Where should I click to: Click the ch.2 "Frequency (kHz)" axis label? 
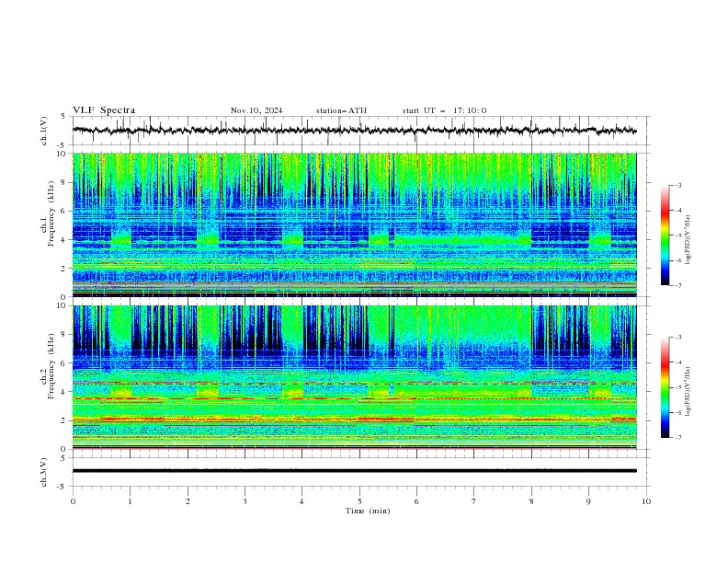tap(51, 366)
